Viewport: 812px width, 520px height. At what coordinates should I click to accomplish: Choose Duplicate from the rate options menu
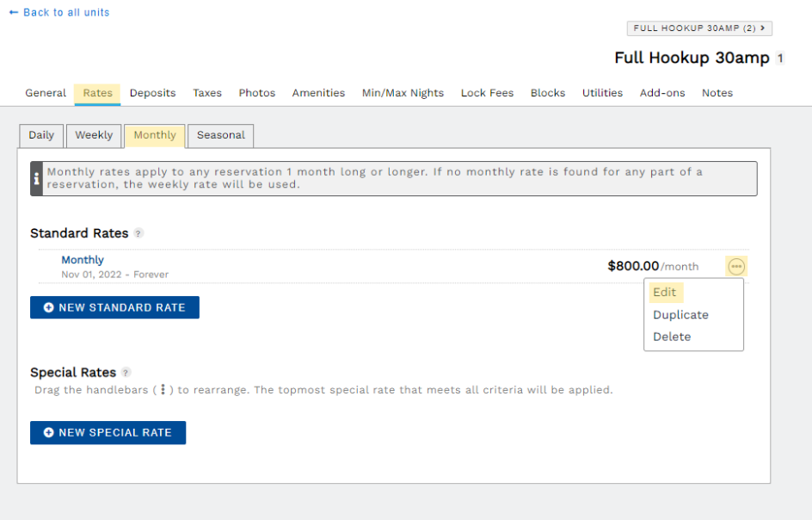(680, 315)
